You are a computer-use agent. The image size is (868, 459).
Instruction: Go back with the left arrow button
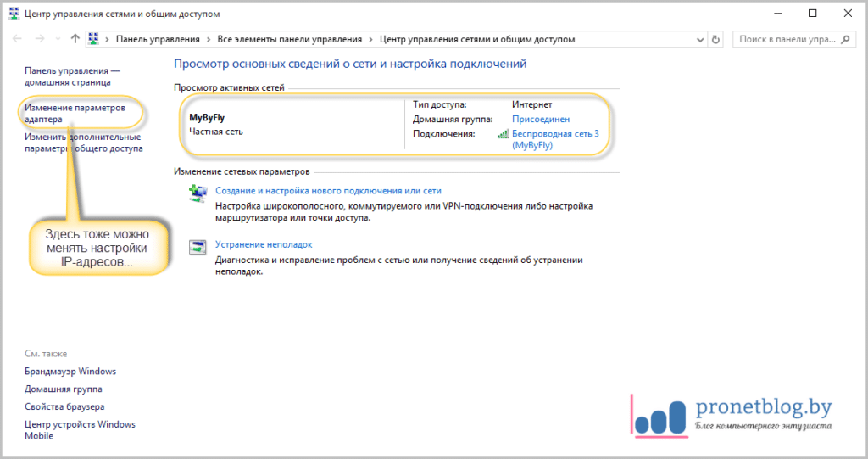[x=17, y=39]
